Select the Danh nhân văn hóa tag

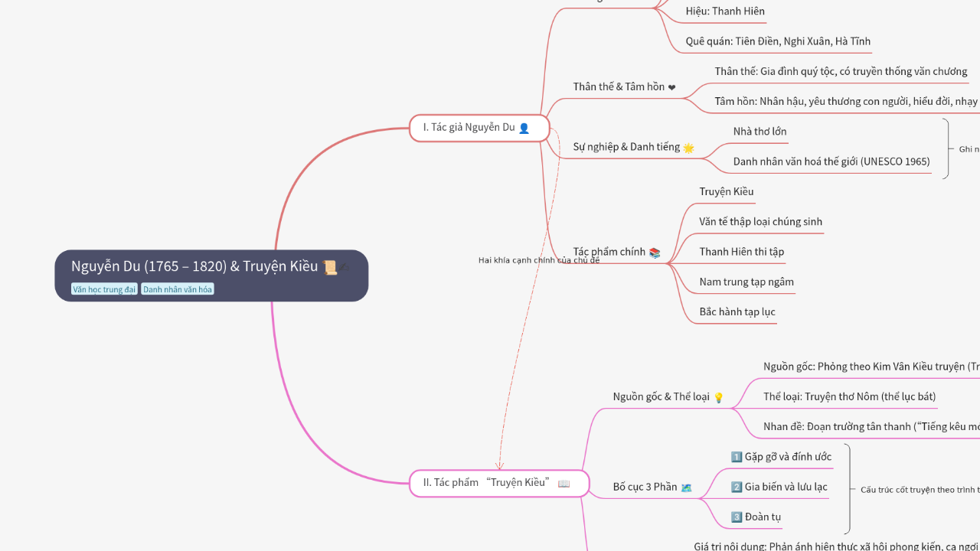178,289
